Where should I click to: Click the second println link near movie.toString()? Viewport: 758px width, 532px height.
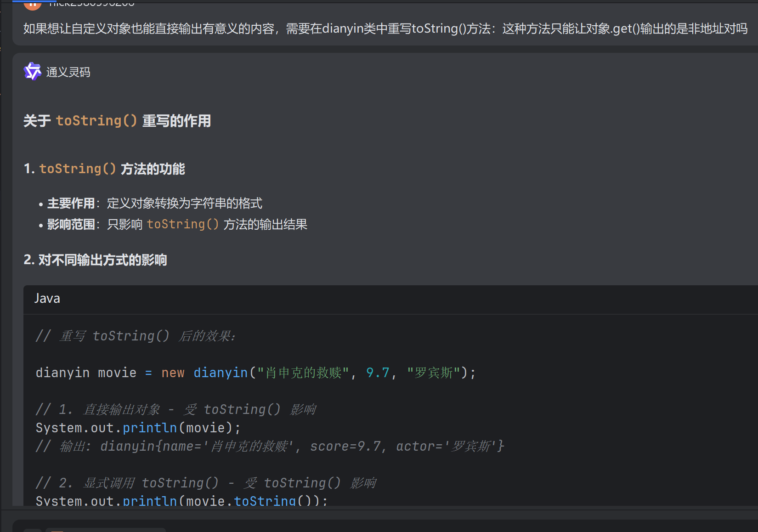pyautogui.click(x=150, y=501)
